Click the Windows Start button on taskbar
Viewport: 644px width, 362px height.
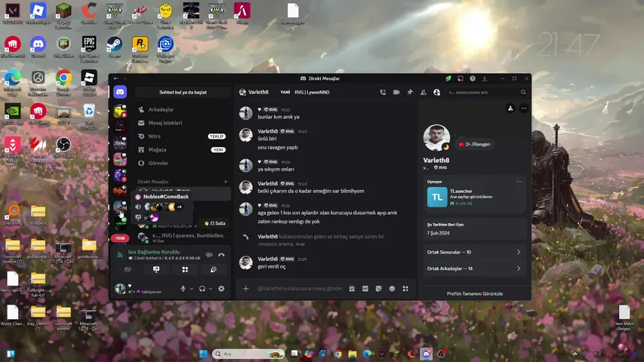click(203, 354)
